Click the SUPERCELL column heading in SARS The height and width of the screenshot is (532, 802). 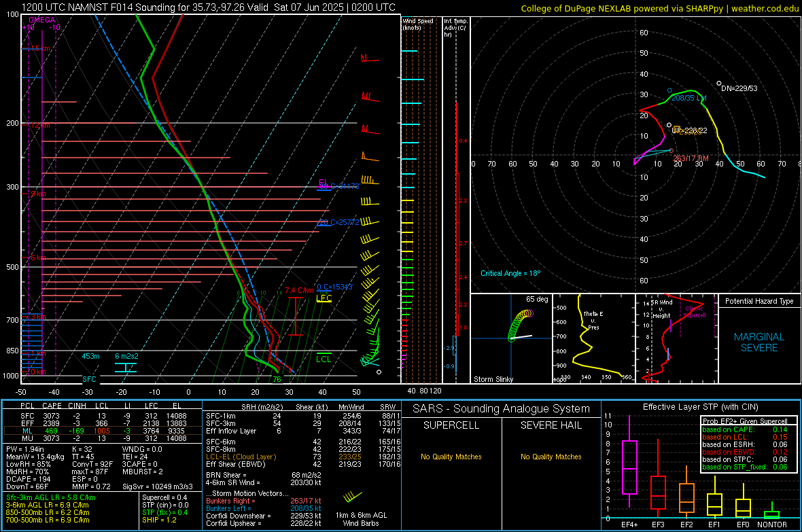click(x=451, y=425)
